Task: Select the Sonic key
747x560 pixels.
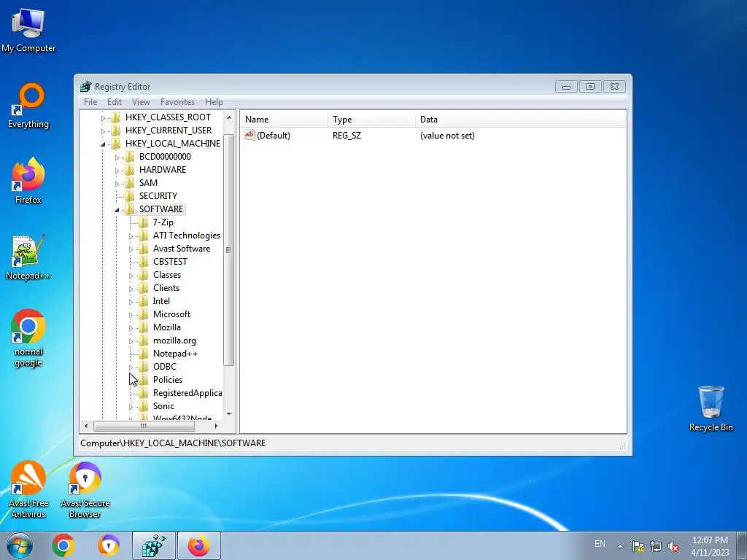Action: point(163,405)
